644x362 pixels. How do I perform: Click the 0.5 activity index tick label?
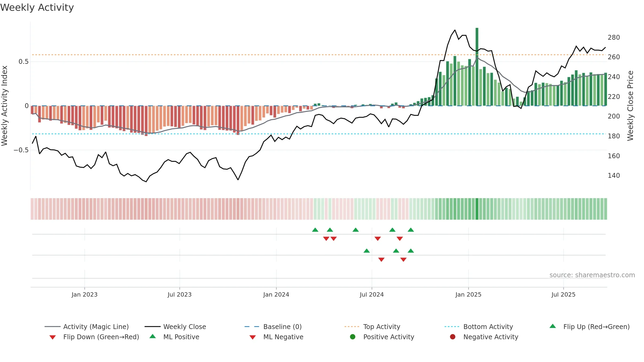click(x=23, y=61)
